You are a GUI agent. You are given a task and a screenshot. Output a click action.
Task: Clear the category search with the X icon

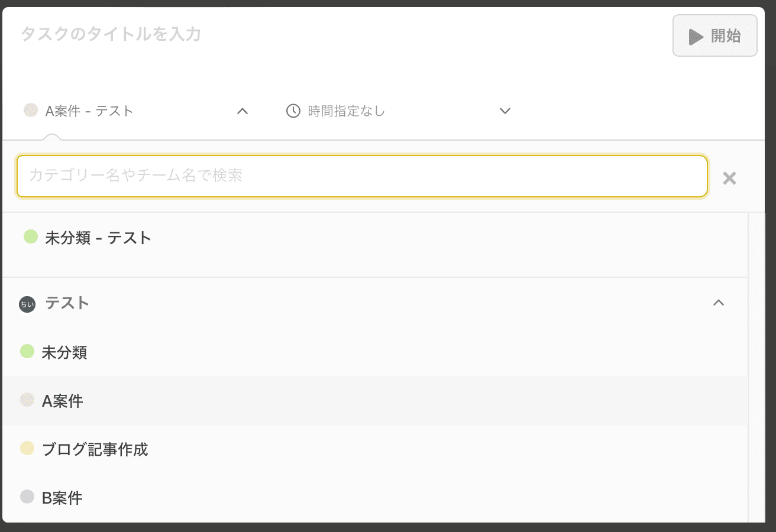729,179
